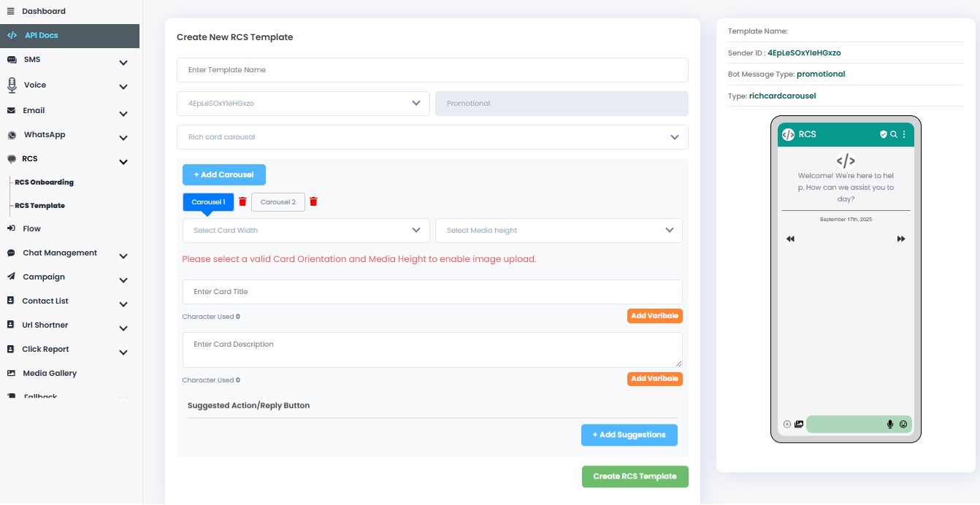Select the Media Gallery icon
This screenshot has width=980, height=505.
(x=11, y=373)
